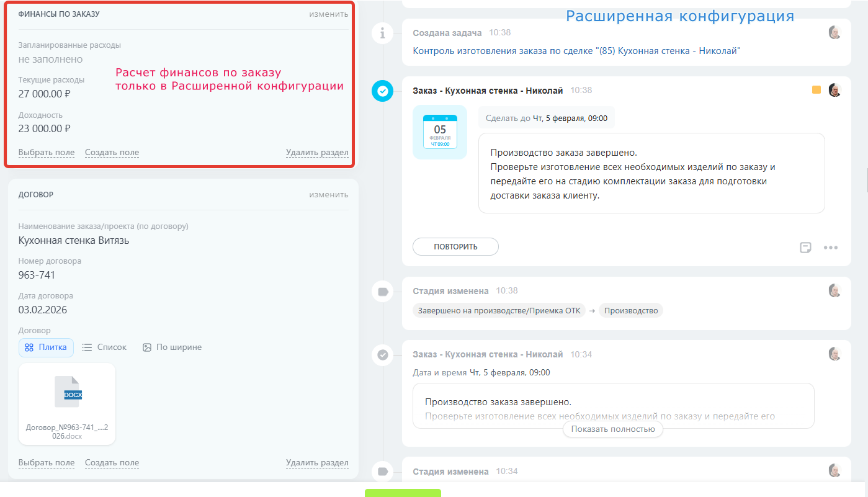
Task: Click the "Запланированные расходы" value "не заполнено"
Action: (x=50, y=59)
